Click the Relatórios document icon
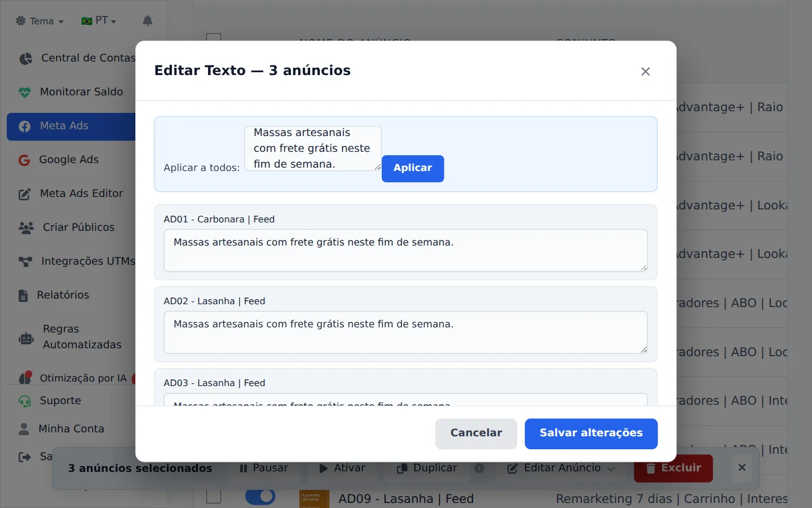The image size is (812, 508). click(x=23, y=295)
